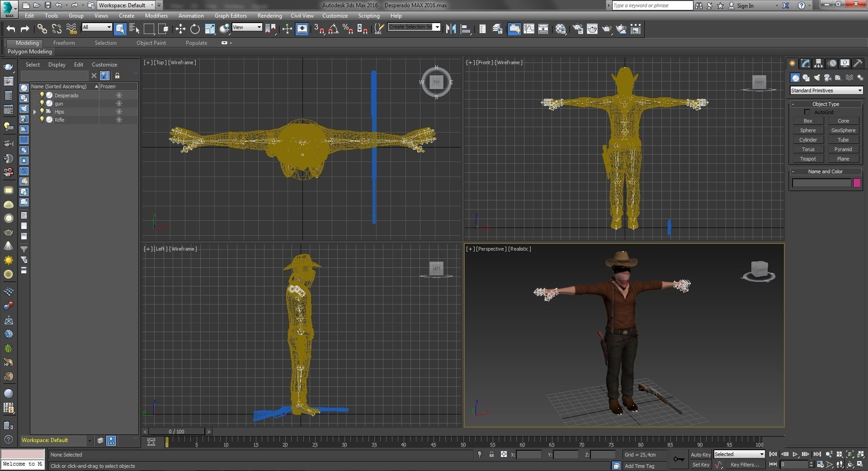Toggle the light bulb visibility for Desperado

(x=42, y=95)
